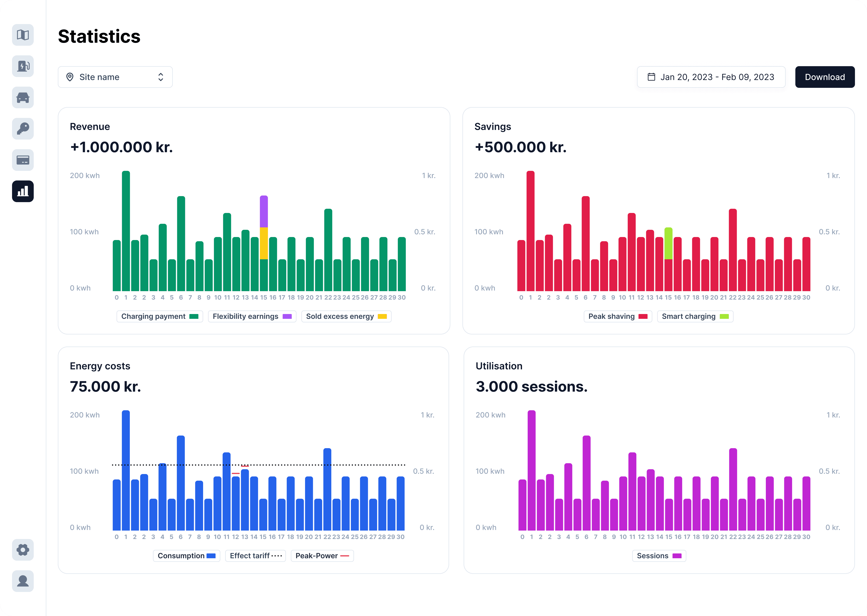The image size is (867, 616).
Task: Open the credit card payments sidebar icon
Action: click(23, 160)
